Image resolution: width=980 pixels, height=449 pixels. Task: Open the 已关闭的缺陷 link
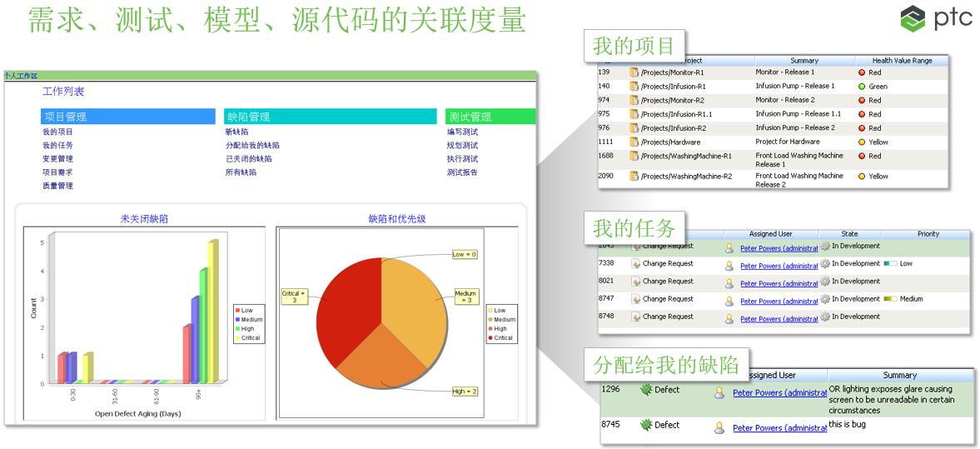[249, 159]
